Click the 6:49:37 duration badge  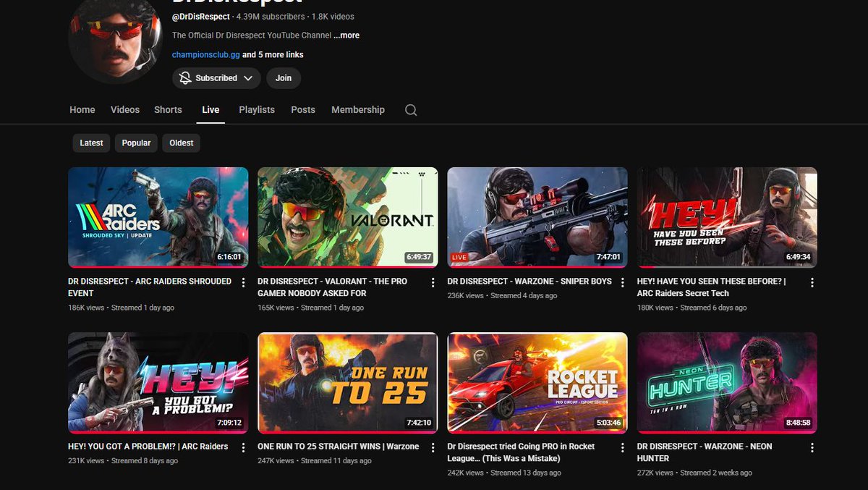pos(419,257)
